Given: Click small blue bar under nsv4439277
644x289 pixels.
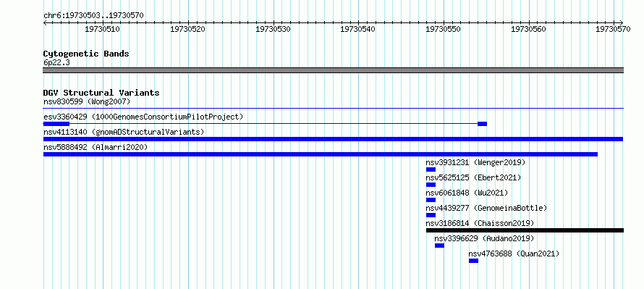Looking at the screenshot, I should click(431, 215).
